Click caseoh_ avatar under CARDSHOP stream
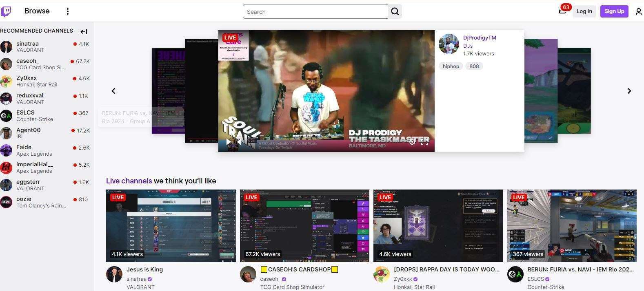 tap(248, 274)
